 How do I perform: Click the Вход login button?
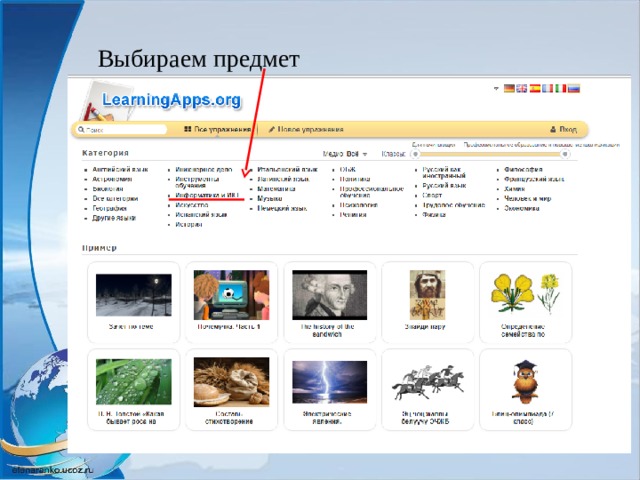point(563,129)
